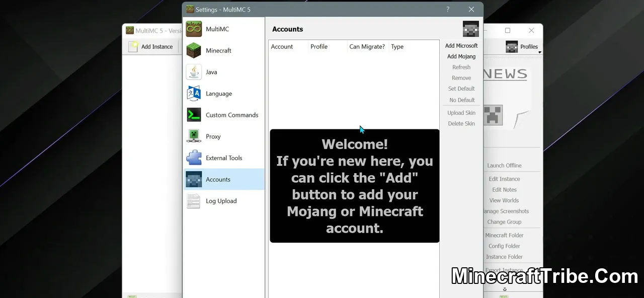
Task: Click Edit Instance in main window
Action: click(x=504, y=179)
